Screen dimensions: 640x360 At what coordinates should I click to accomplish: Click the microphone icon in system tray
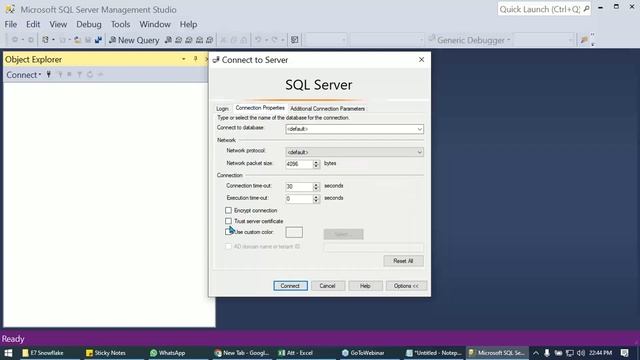pyautogui.click(x=547, y=353)
